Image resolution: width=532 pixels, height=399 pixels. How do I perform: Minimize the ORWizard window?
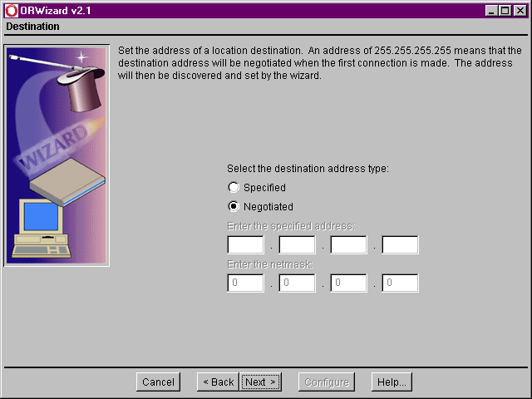coord(491,10)
